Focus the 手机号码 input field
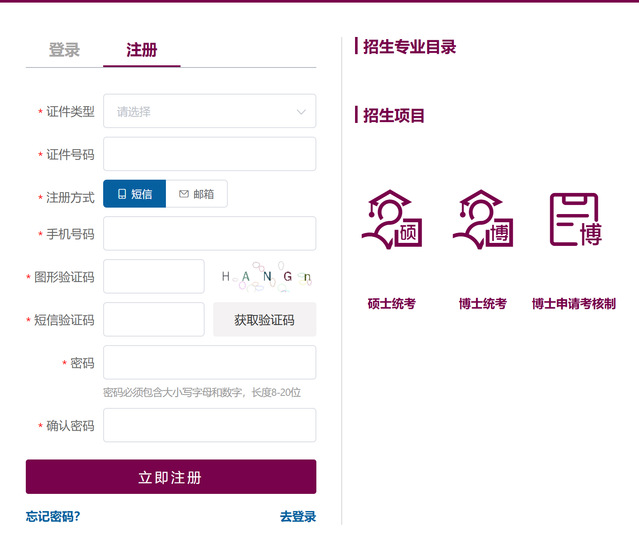The image size is (639, 536). pos(209,234)
